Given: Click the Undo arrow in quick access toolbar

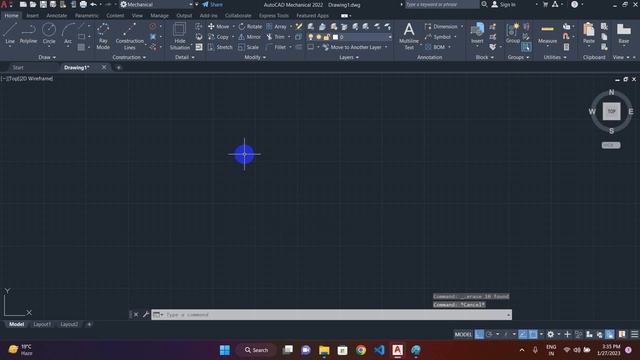Looking at the screenshot, I should [93, 4].
